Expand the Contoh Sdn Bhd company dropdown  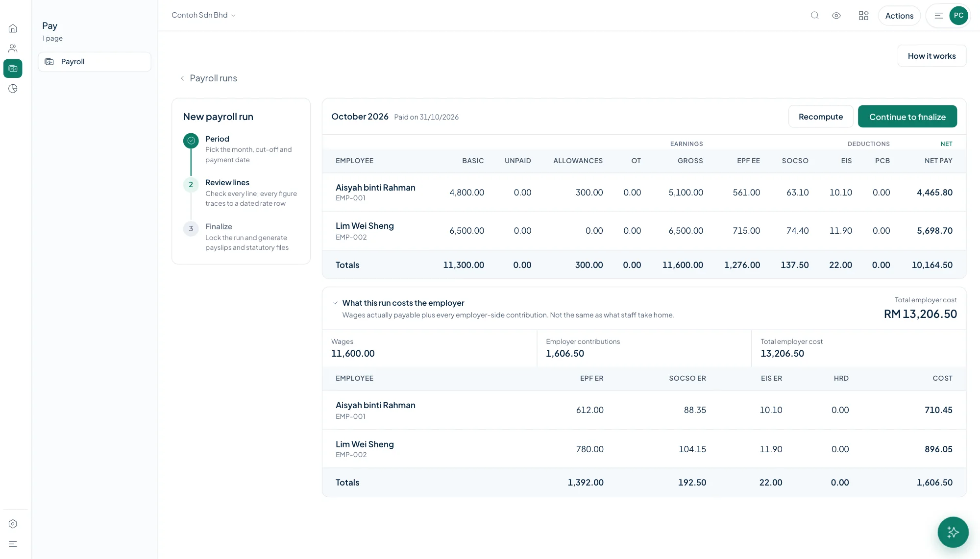pos(203,15)
